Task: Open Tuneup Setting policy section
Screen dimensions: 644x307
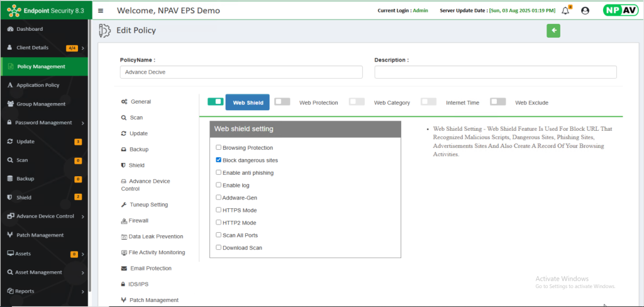Action: 148,205
